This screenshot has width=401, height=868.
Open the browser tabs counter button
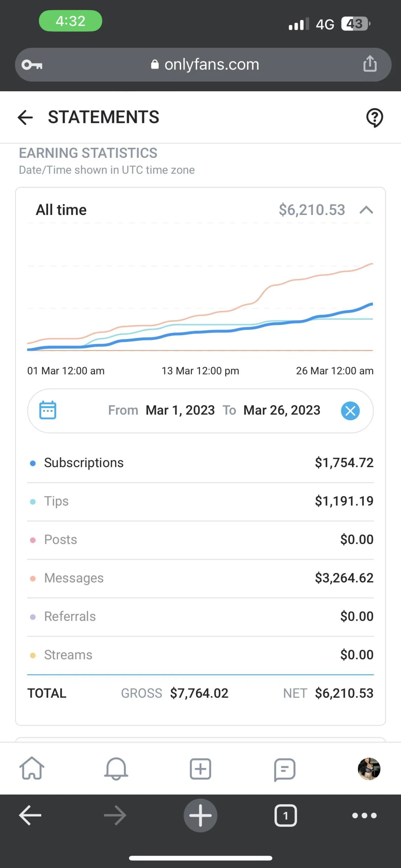285,816
